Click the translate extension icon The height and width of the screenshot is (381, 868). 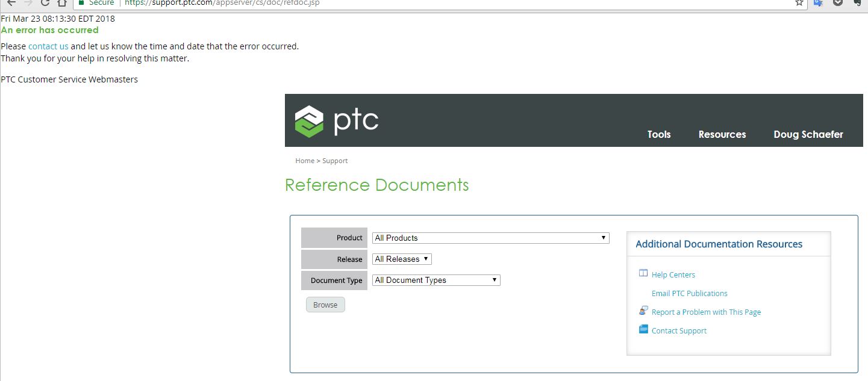coord(818,2)
